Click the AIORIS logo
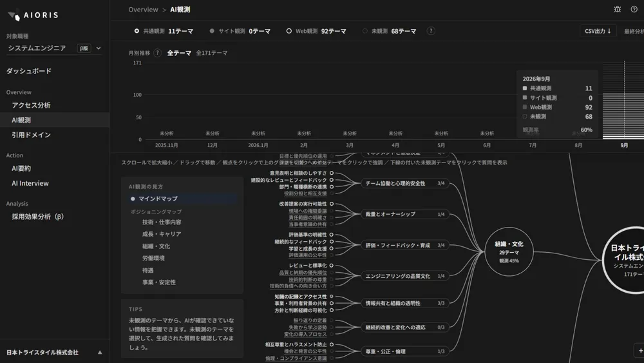This screenshot has width=644, height=363. click(x=33, y=15)
